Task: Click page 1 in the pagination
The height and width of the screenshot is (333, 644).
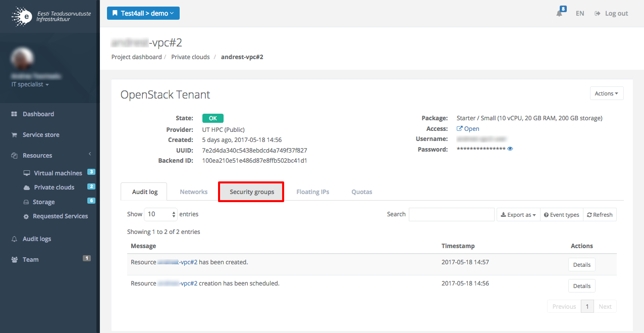Action: coord(587,307)
